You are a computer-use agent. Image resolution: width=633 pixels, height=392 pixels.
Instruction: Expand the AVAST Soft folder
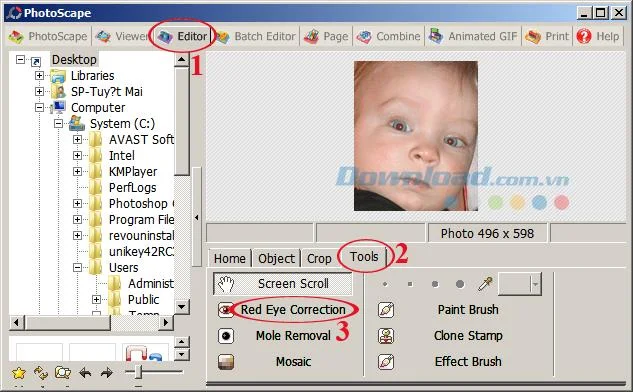[x=78, y=140]
